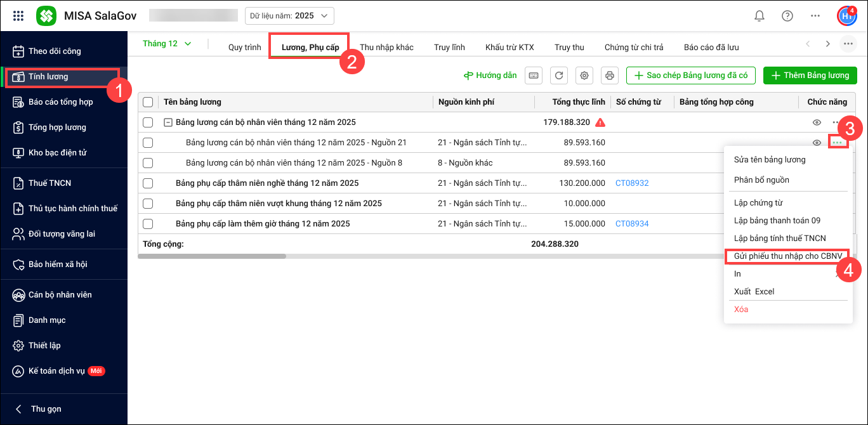
Task: Expand the Tháng 12 month selector
Action: coord(167,44)
